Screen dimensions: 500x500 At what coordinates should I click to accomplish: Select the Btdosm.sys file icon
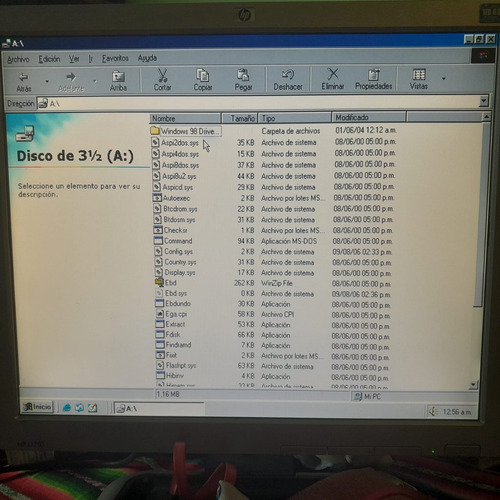click(x=158, y=219)
